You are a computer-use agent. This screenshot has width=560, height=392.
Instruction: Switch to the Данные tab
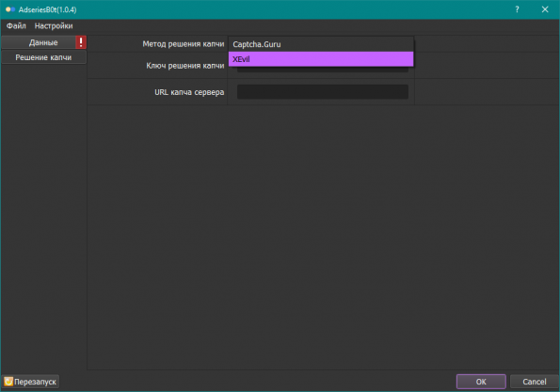(x=43, y=42)
